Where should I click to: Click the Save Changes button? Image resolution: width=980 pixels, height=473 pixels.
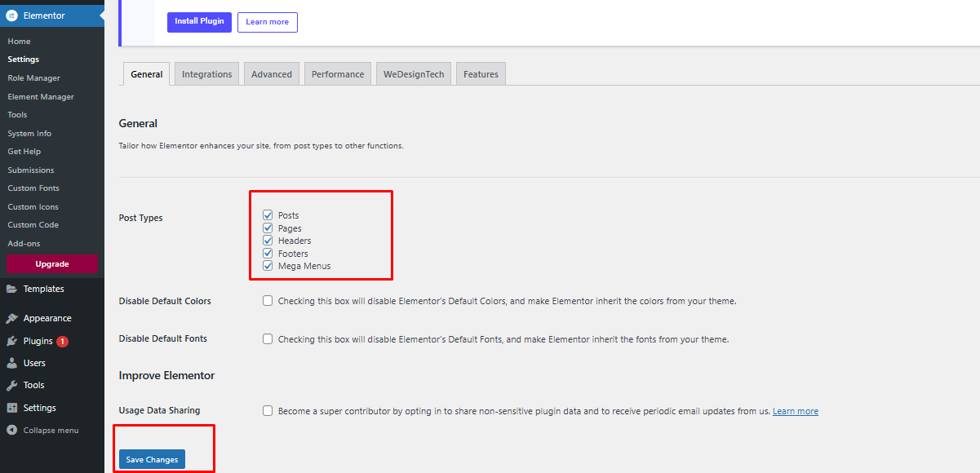[152, 460]
